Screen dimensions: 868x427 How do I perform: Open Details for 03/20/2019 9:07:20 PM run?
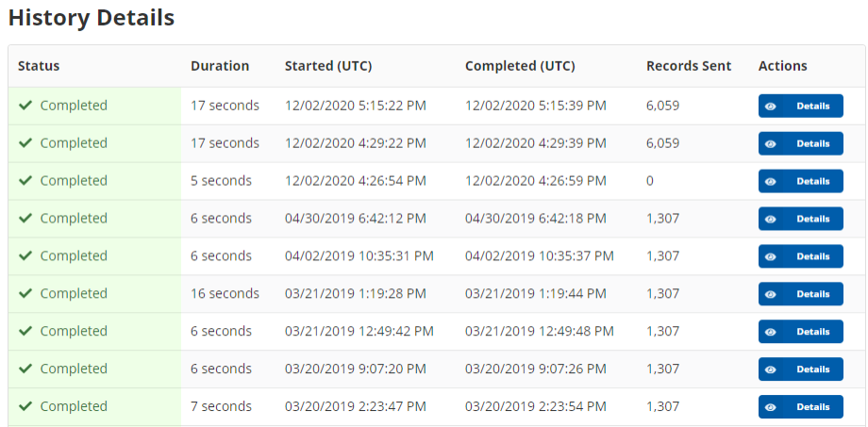800,370
